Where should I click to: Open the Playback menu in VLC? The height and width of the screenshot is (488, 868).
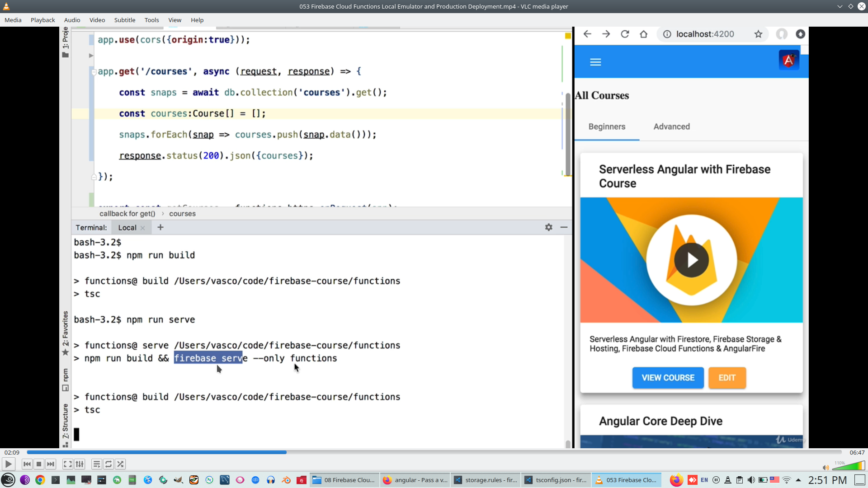pos(42,20)
